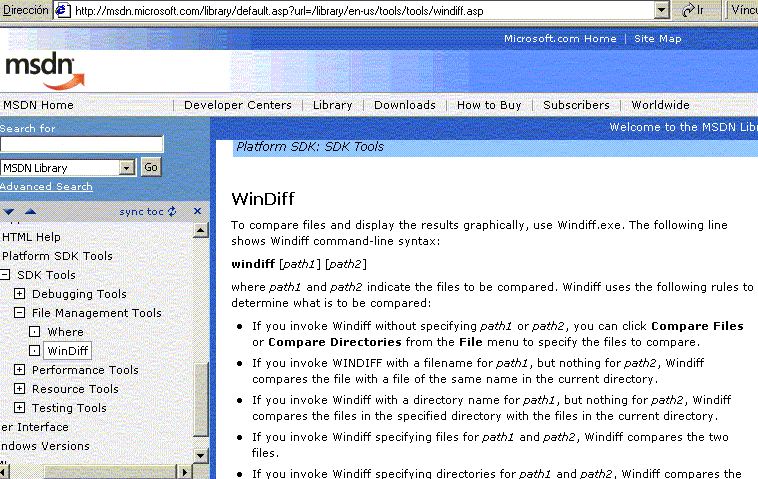Click the TOC horizontal scrollbar thumb

coord(111,472)
